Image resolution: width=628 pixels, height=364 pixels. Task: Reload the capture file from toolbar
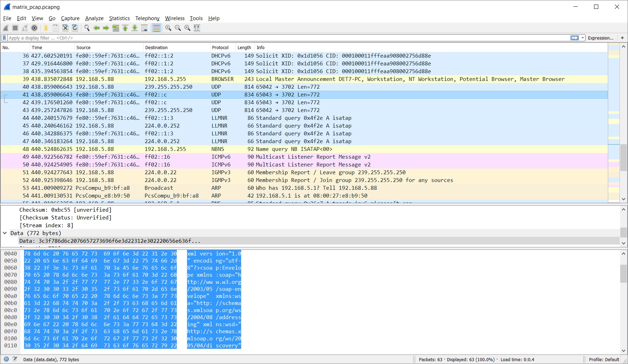pyautogui.click(x=75, y=28)
